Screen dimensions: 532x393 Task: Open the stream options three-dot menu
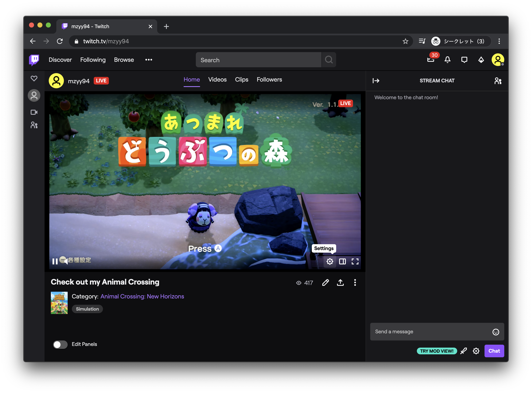[x=355, y=282]
